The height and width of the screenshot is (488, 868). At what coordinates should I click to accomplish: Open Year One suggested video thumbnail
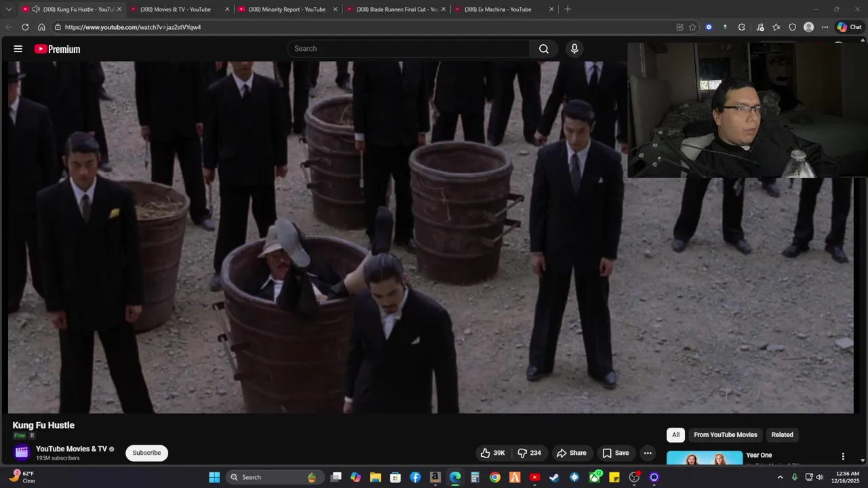705,458
